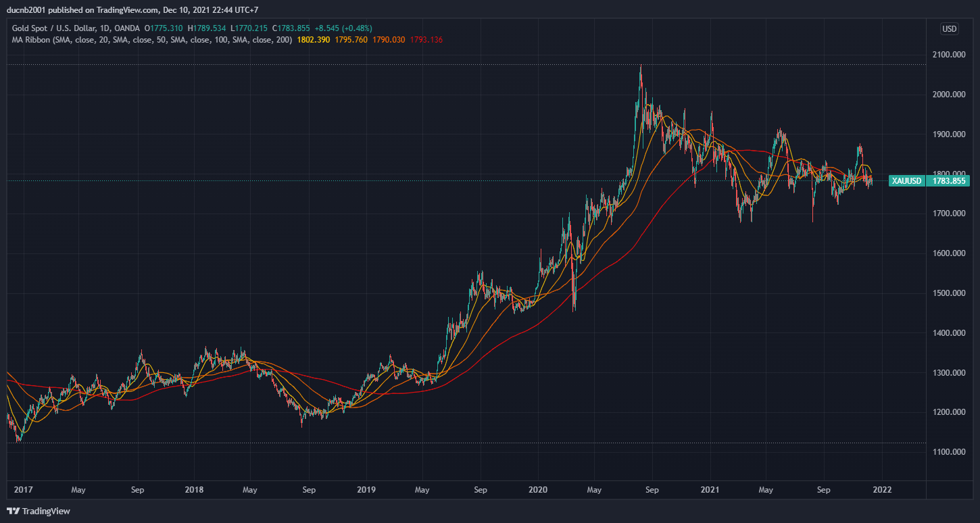Click the 2021 label on time axis
The height and width of the screenshot is (523, 980).
click(x=710, y=489)
